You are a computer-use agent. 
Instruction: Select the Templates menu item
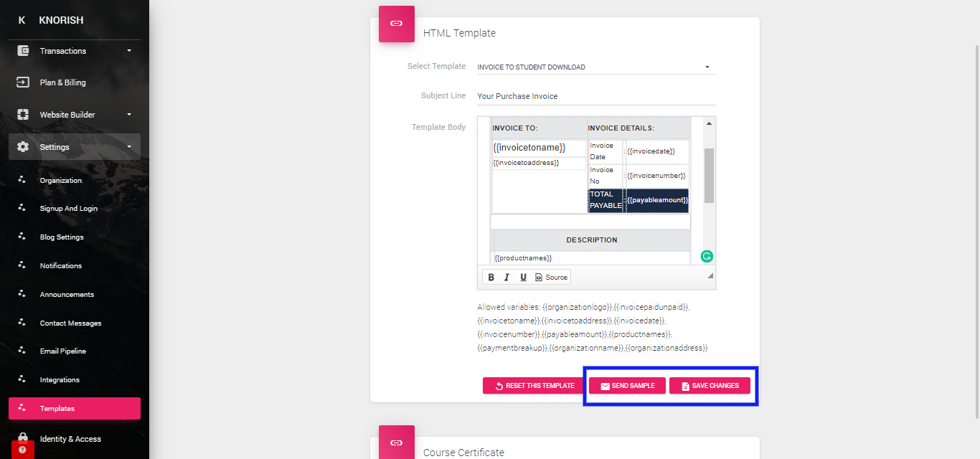[75, 408]
